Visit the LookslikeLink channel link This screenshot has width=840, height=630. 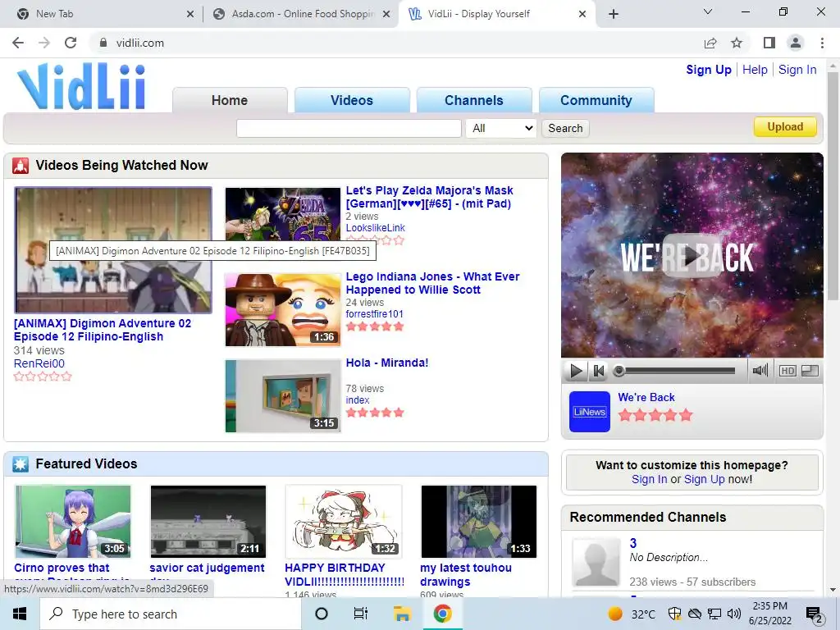click(376, 228)
